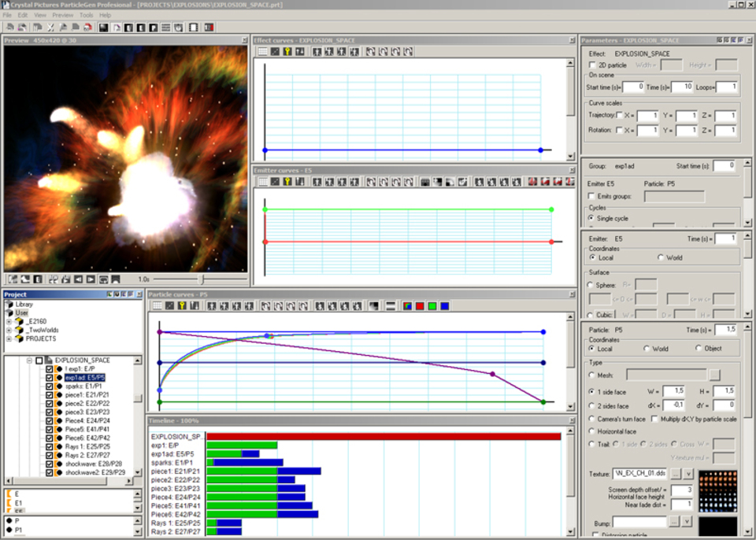This screenshot has height=540, width=756.
Task: Click the preview speed slider handle
Action: (x=202, y=279)
